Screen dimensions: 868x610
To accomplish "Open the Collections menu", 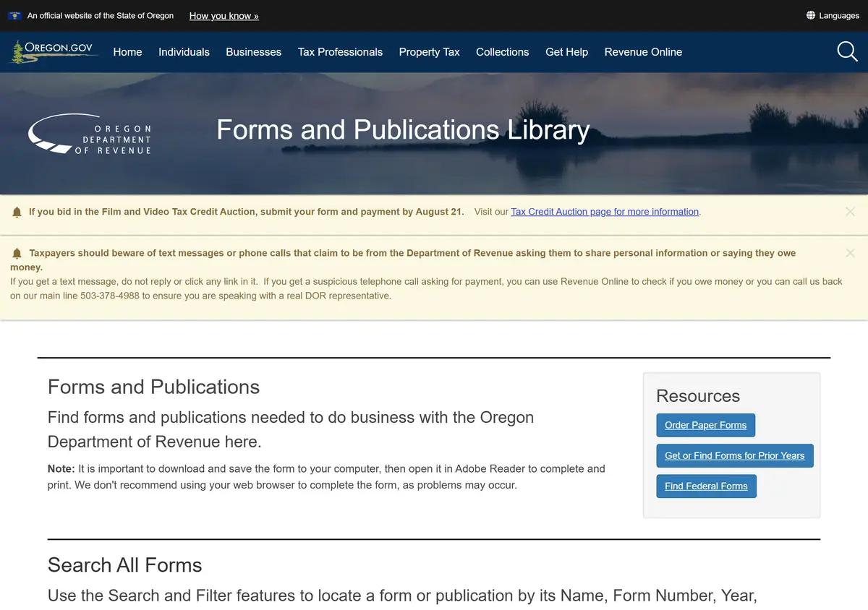I will click(502, 52).
